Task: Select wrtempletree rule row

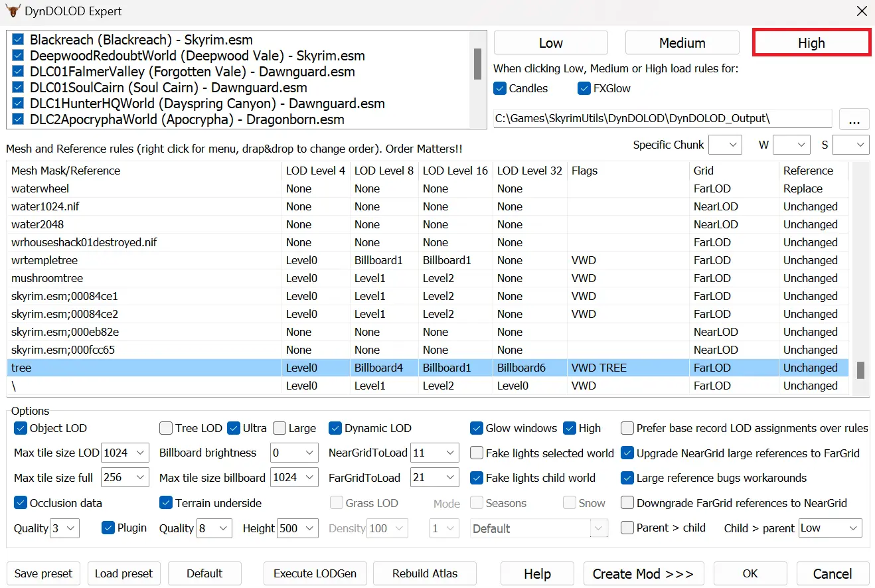Action: 428,260
